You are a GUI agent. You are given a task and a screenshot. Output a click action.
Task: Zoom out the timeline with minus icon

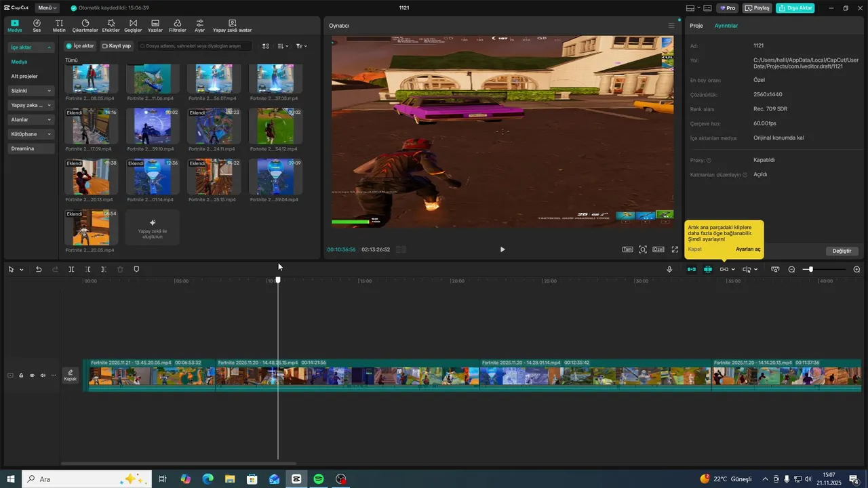tap(791, 269)
